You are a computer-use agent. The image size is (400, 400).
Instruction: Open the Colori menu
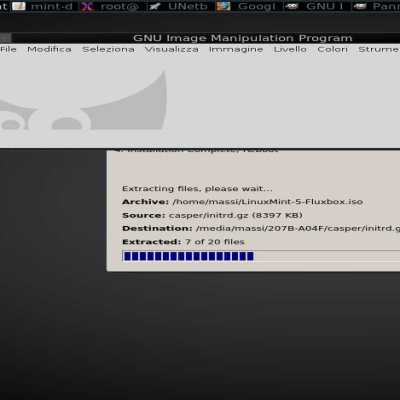[332, 49]
